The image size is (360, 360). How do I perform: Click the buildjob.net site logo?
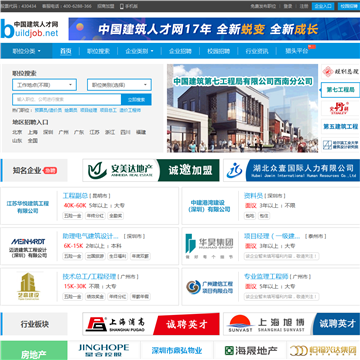(30, 29)
